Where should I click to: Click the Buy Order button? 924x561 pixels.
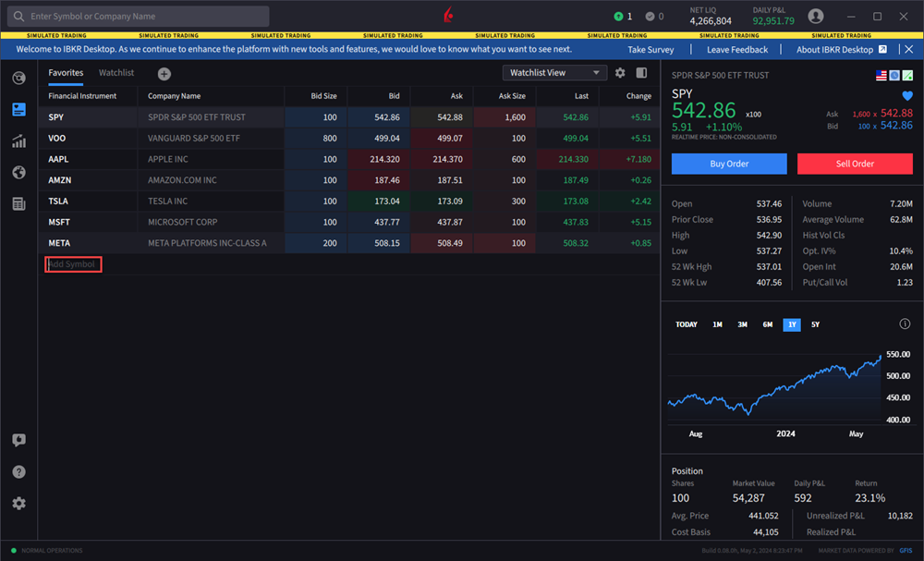tap(729, 164)
